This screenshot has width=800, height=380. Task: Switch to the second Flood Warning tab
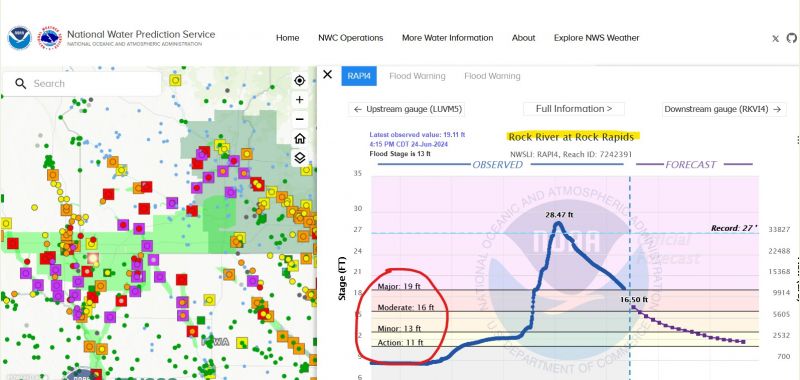tap(492, 76)
